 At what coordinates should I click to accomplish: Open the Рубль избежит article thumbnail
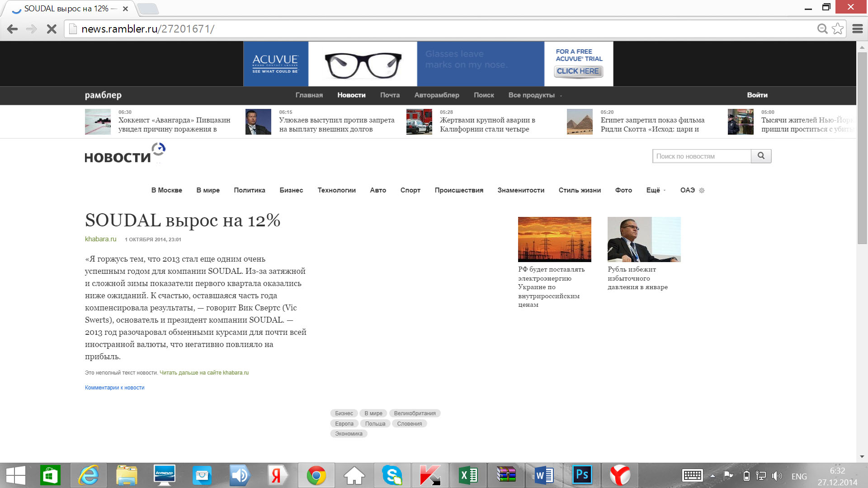pos(644,239)
